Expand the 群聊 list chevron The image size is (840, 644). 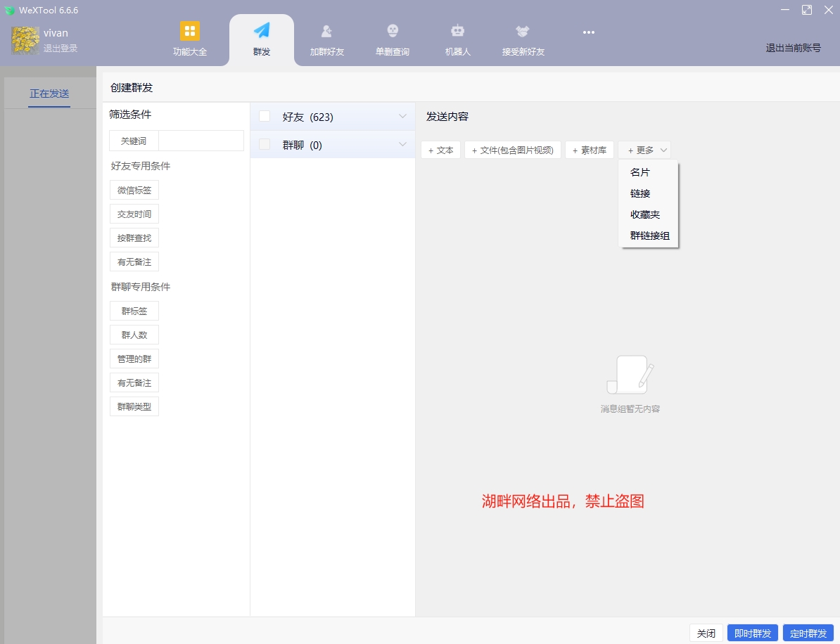[402, 145]
